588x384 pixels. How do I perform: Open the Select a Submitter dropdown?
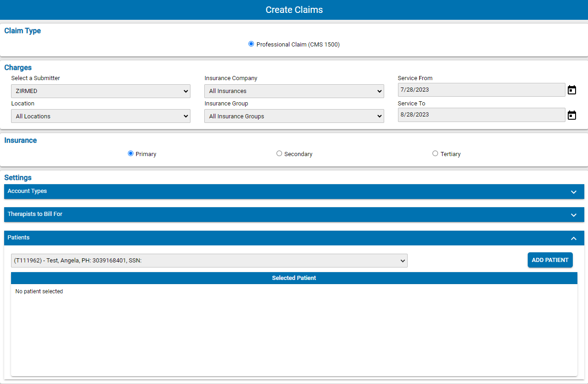[100, 91]
